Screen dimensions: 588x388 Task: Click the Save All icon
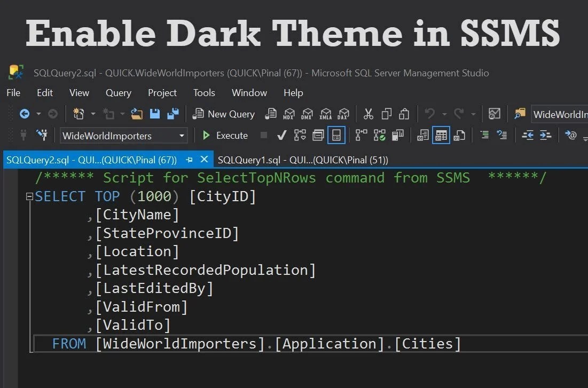pyautogui.click(x=173, y=114)
